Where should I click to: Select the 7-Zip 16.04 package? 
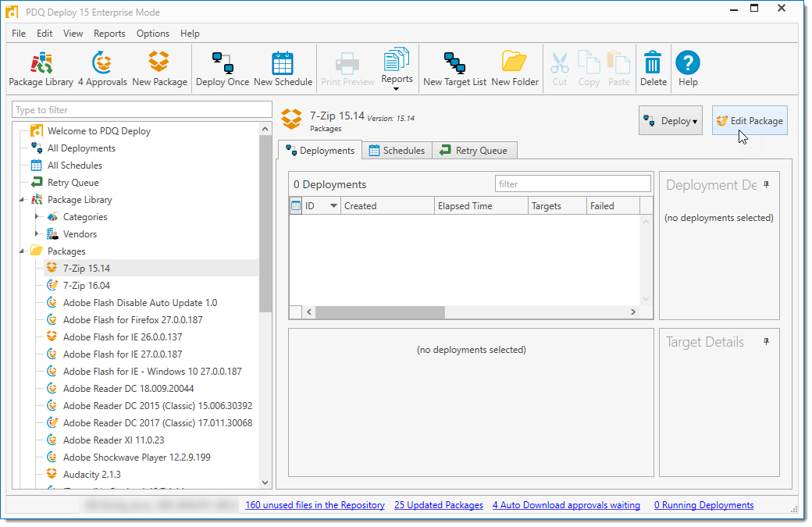[x=87, y=285]
